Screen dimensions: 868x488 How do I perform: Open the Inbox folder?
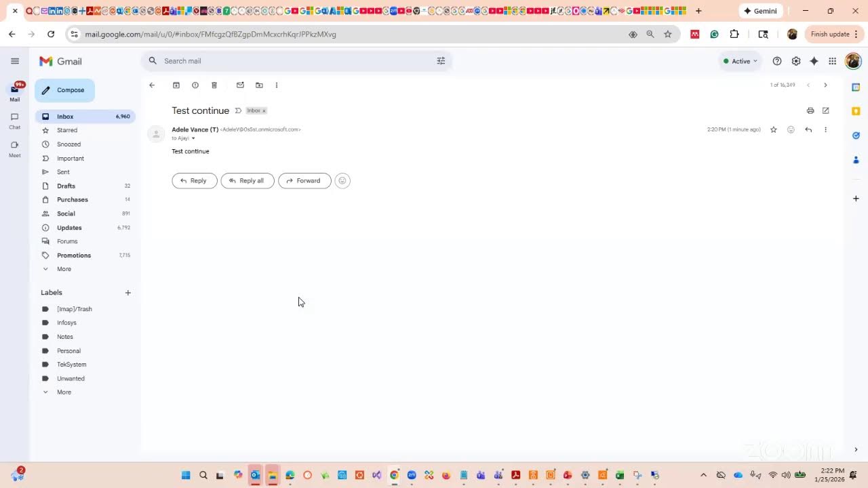[x=85, y=117]
